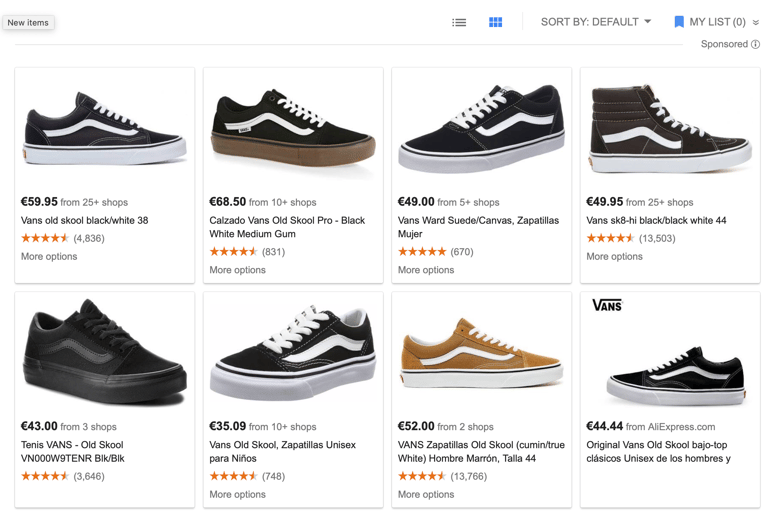Click price €49.95 from 25+ shops
Viewport: 772px width, 515px height.
(640, 202)
